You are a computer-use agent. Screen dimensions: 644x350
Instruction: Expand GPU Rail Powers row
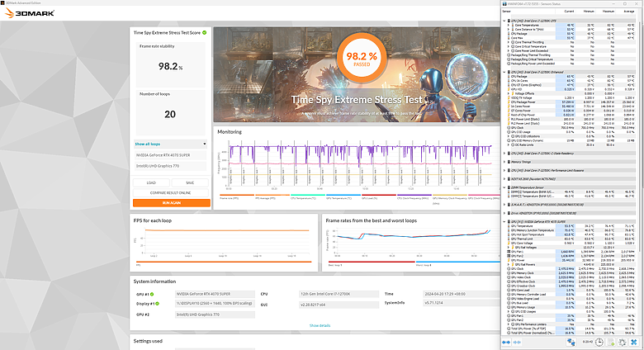(x=509, y=264)
